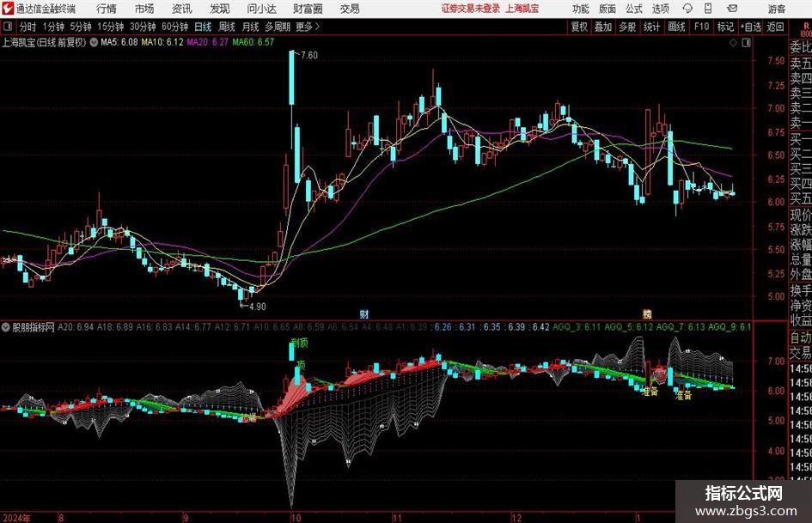Switch to 分时 intraday view
The width and height of the screenshot is (812, 523).
click(28, 27)
